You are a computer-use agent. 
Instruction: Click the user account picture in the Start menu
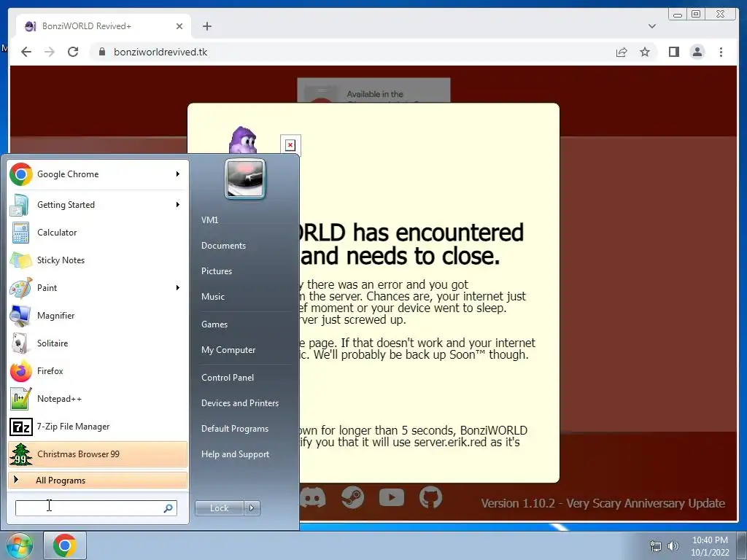click(245, 179)
